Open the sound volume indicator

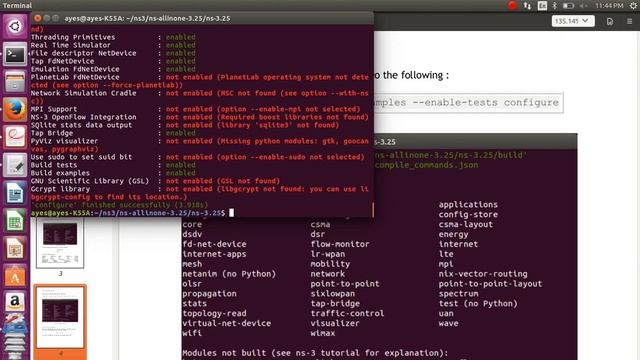pyautogui.click(x=583, y=5)
